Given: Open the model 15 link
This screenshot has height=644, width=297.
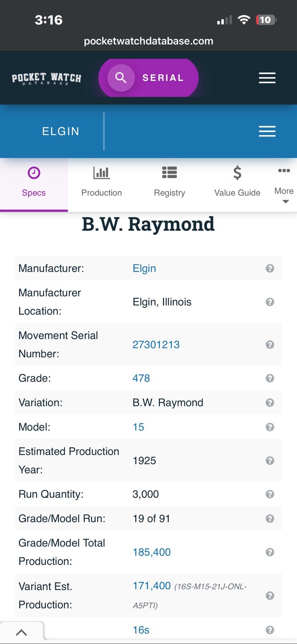Looking at the screenshot, I should click(138, 427).
